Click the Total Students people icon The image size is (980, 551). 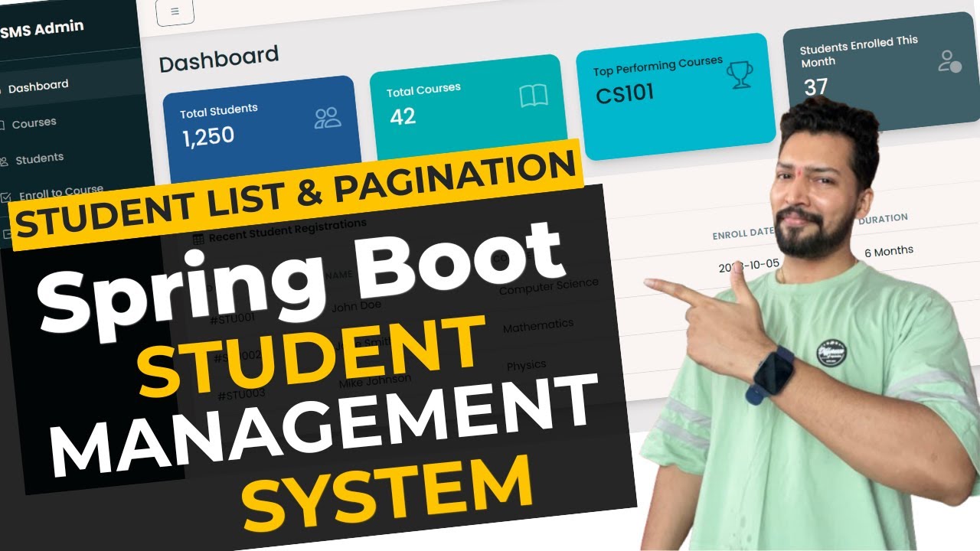(328, 117)
